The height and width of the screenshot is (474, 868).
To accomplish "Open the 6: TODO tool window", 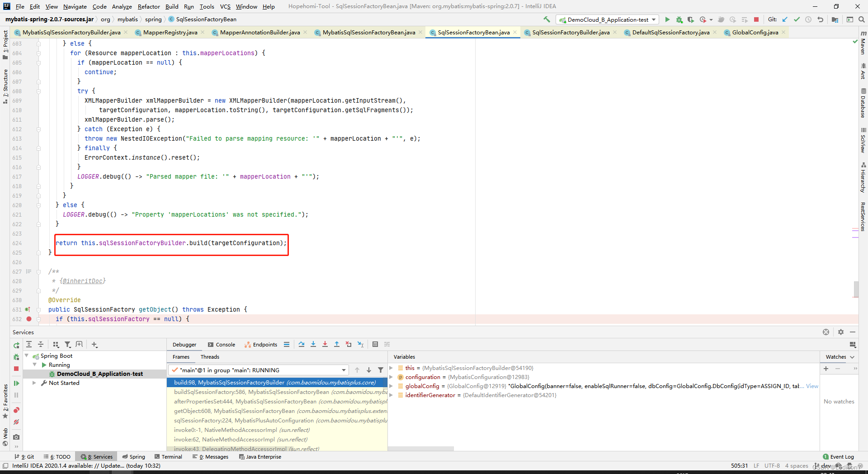I will [57, 457].
